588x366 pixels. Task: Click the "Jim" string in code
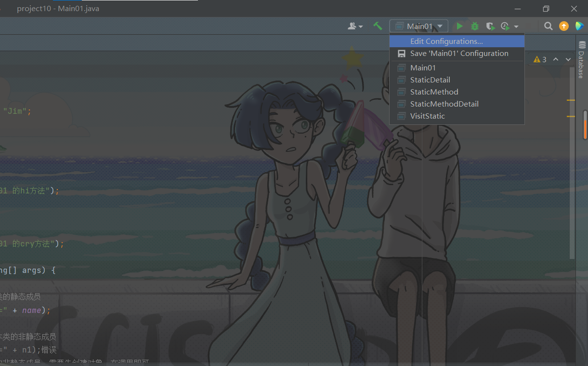pyautogui.click(x=15, y=111)
